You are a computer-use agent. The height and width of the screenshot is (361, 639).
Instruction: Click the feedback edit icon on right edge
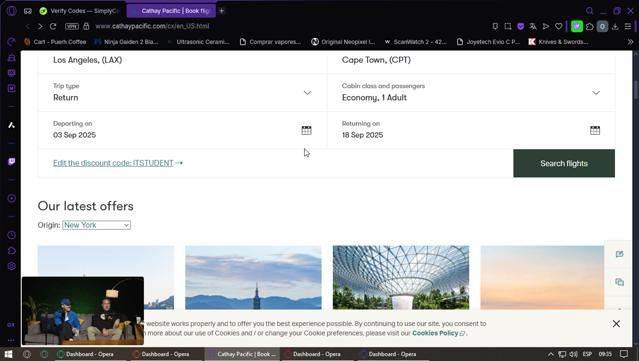coord(619,254)
